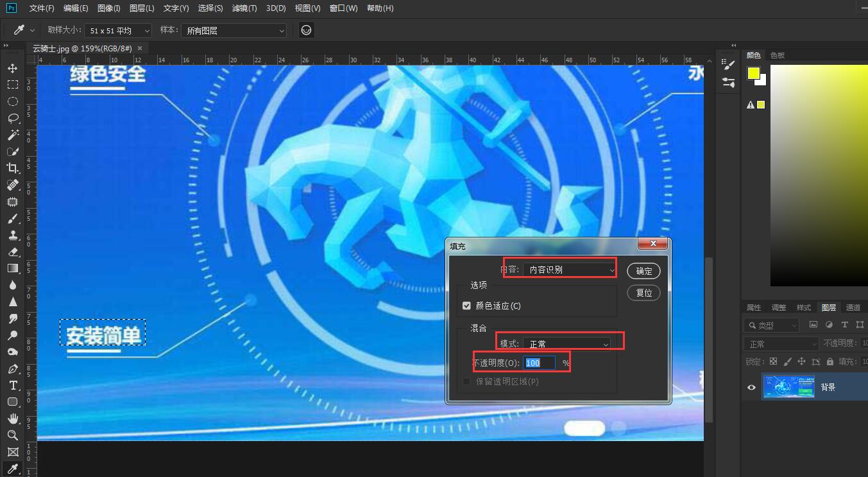Image resolution: width=868 pixels, height=477 pixels.
Task: Toggle the 颜色适应 checkbox
Action: click(x=466, y=306)
